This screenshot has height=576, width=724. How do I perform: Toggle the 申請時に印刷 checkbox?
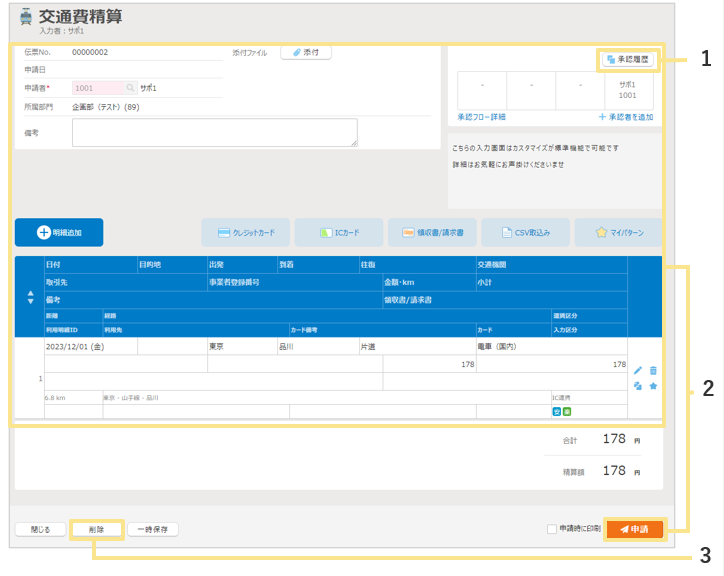(x=552, y=529)
